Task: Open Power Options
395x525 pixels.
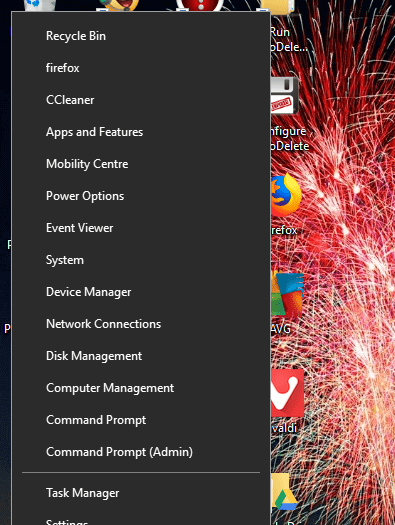Action: 141,196
